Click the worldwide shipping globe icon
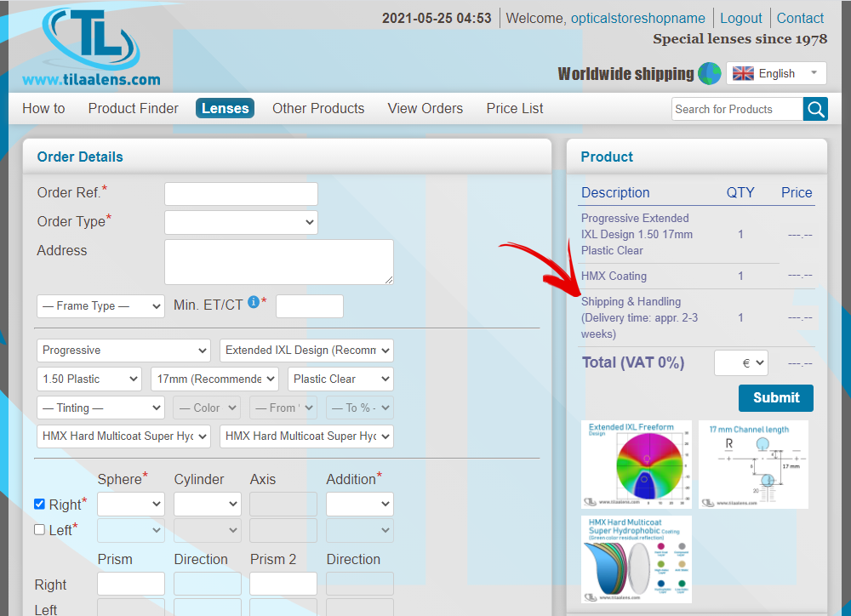The width and height of the screenshot is (851, 616). [x=709, y=73]
